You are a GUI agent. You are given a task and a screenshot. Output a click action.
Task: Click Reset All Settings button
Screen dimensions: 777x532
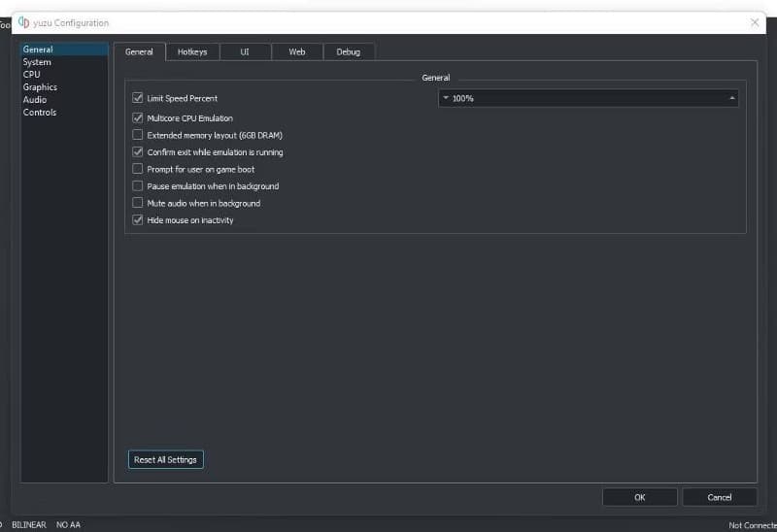(165, 460)
